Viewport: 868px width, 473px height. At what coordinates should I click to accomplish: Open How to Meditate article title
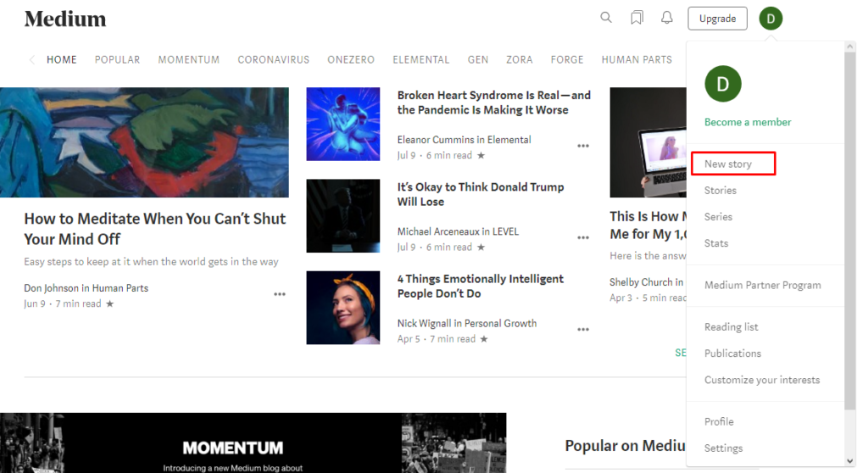pos(155,229)
